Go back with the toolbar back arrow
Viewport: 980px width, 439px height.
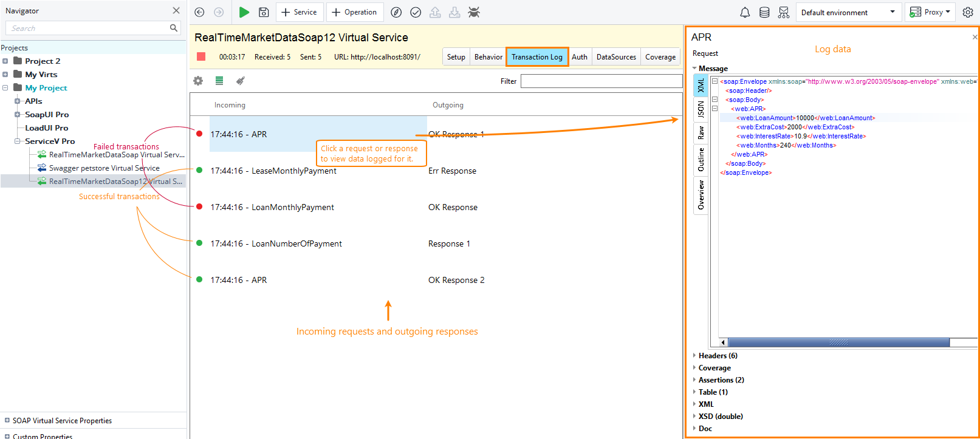click(199, 12)
